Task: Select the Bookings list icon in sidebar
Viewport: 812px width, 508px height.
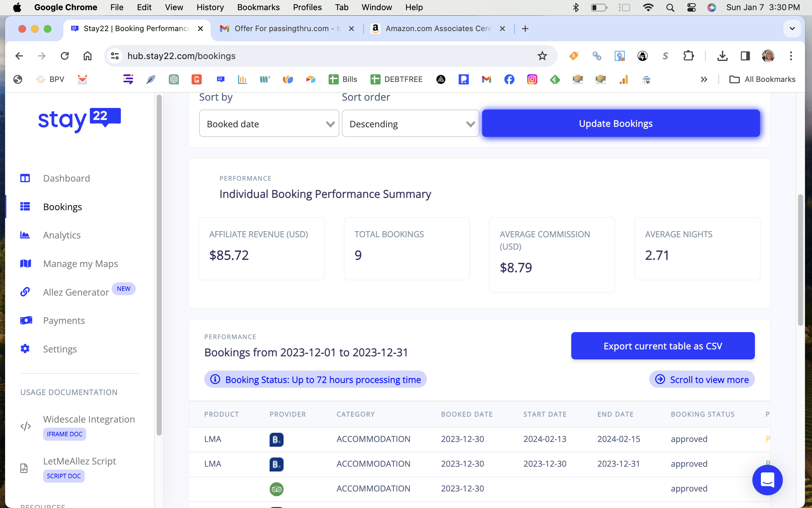Action: point(25,206)
